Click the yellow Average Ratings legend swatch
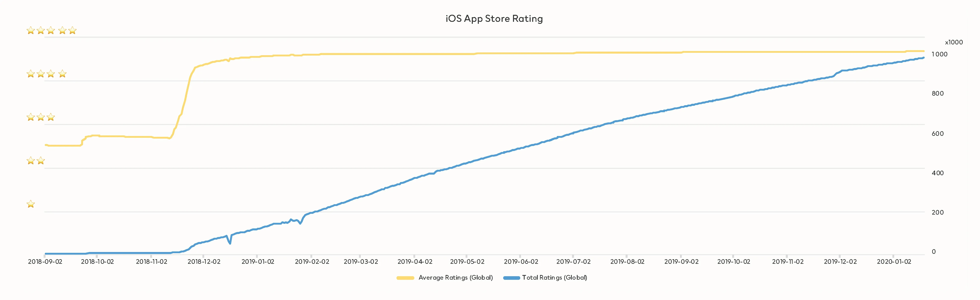Screen dimensions: 980x300 (405, 278)
